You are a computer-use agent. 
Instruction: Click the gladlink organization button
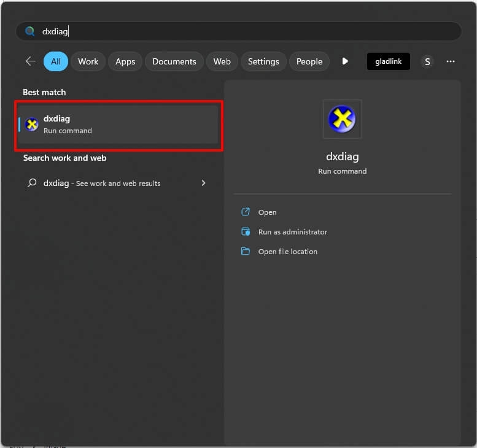[388, 61]
